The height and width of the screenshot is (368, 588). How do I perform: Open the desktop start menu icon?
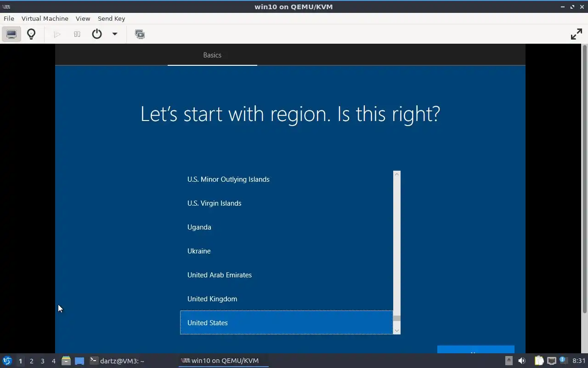pyautogui.click(x=7, y=361)
